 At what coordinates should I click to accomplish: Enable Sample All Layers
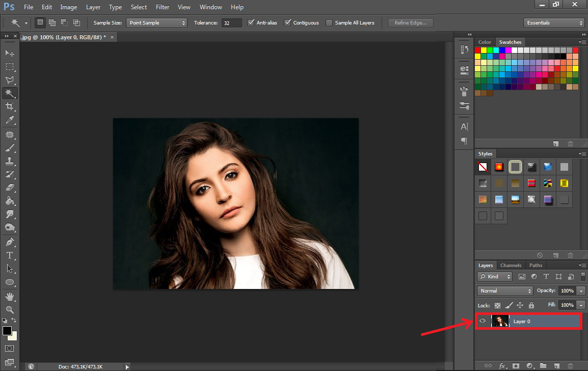tap(329, 22)
